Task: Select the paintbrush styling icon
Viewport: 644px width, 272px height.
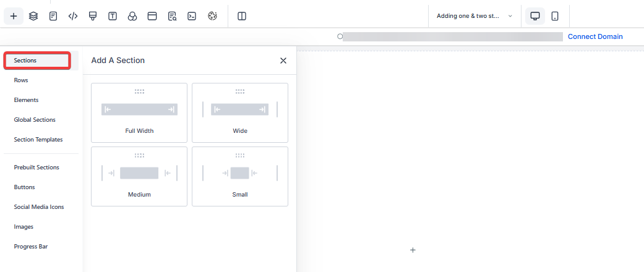Action: click(x=93, y=16)
